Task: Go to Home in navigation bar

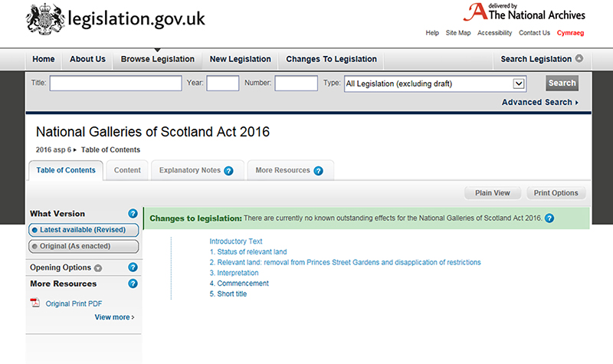Action: pyautogui.click(x=44, y=59)
